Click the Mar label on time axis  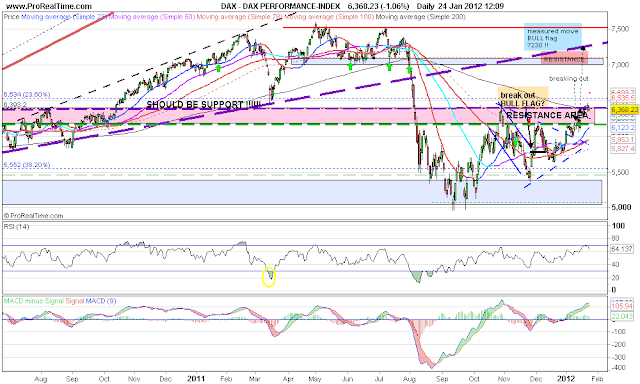pos(255,379)
